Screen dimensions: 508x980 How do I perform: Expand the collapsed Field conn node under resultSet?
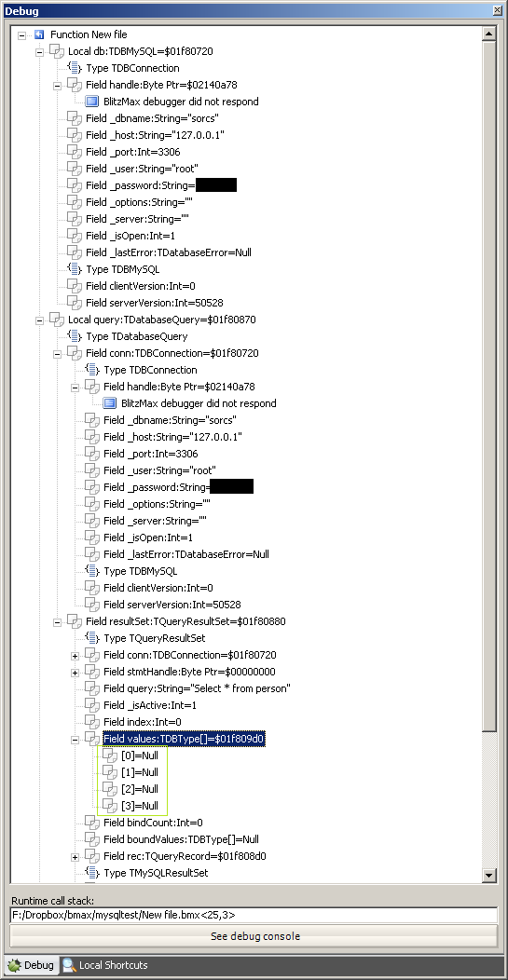click(76, 656)
